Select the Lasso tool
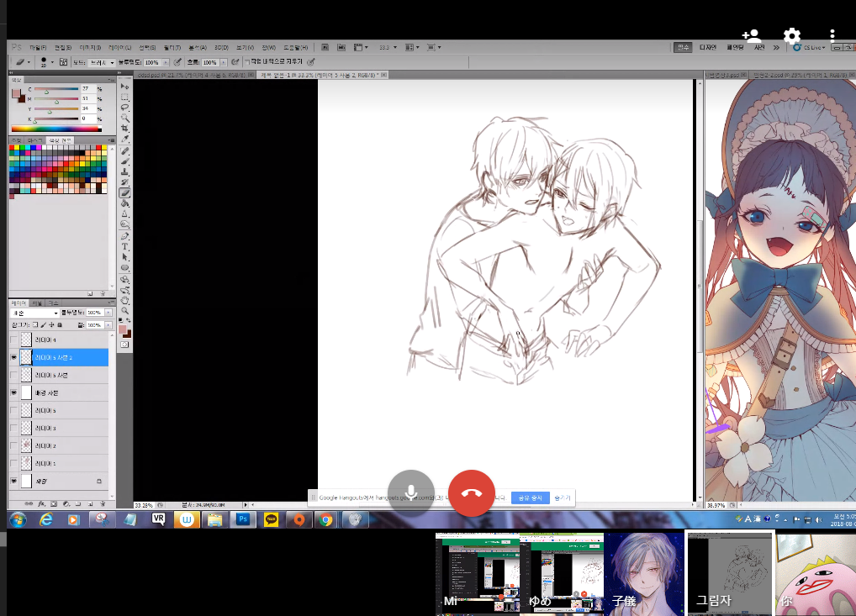 [125, 108]
